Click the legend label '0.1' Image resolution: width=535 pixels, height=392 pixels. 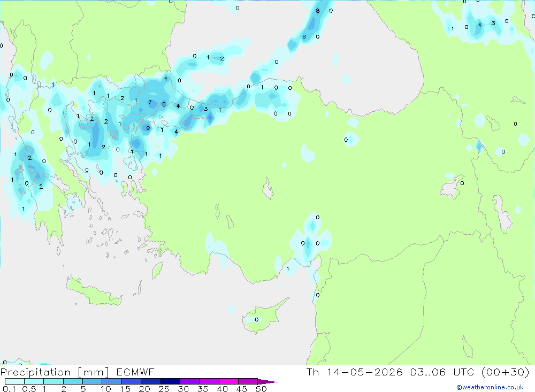pos(9,389)
